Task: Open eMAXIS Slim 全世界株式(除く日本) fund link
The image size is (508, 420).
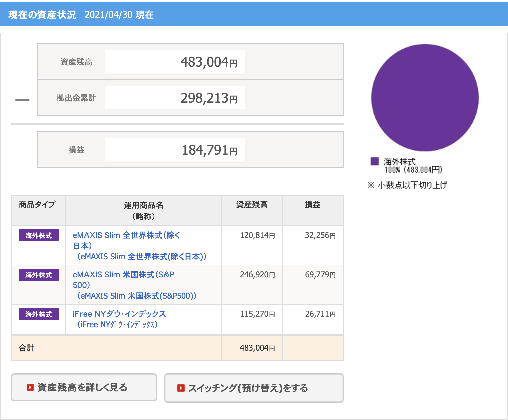Action: pos(140,246)
